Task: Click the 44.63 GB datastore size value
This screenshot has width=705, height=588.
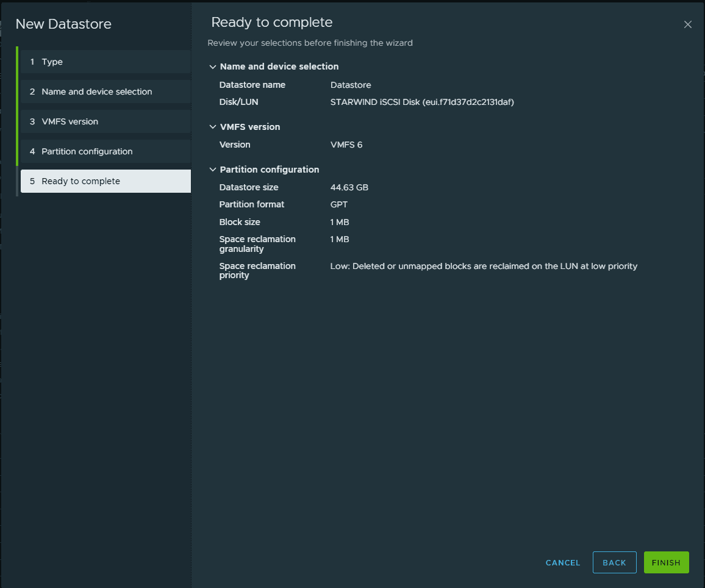Action: coord(349,188)
